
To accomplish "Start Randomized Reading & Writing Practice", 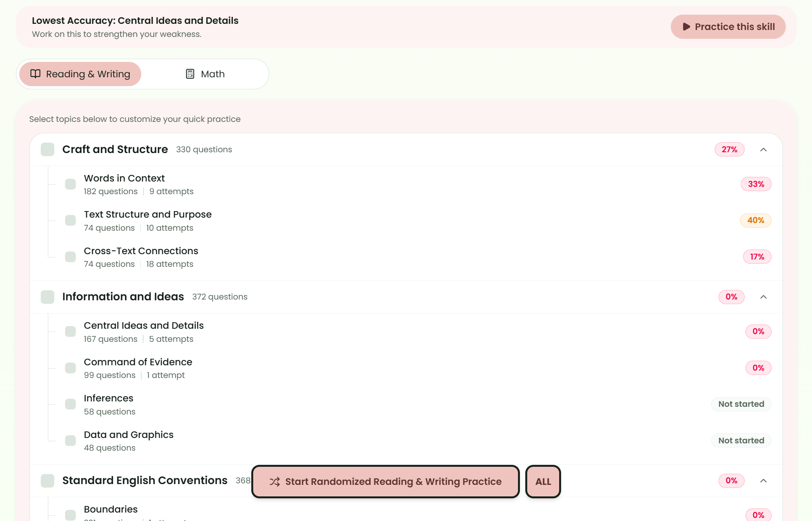I will click(386, 481).
